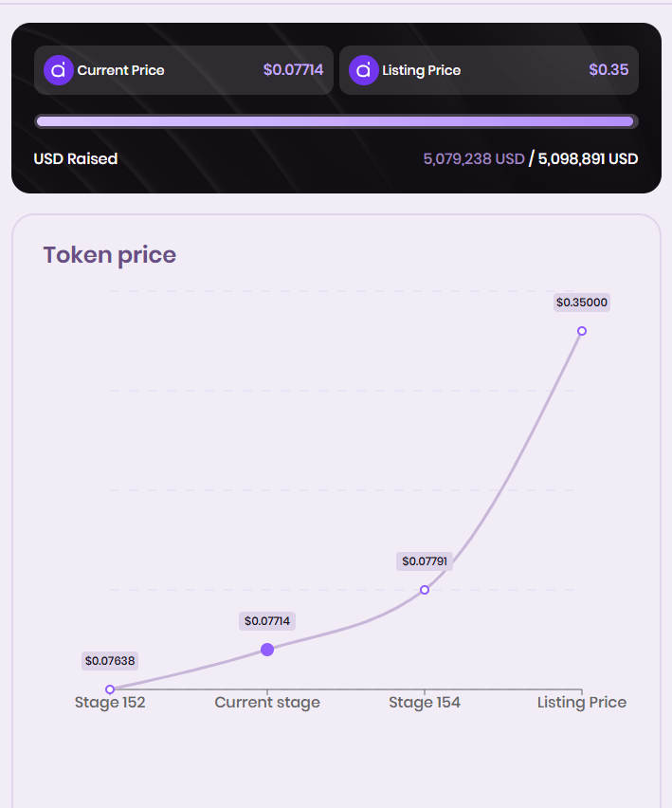
Task: Toggle the Current Price info card
Action: point(184,69)
